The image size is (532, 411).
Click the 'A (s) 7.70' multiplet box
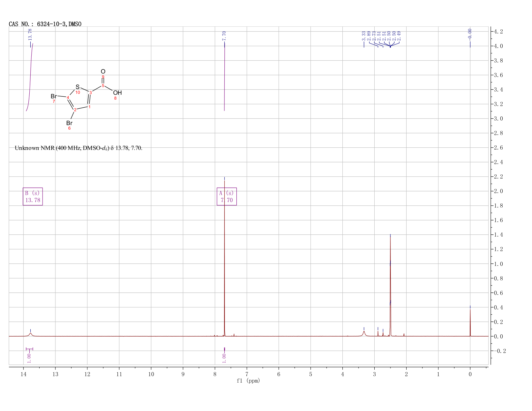click(x=227, y=197)
